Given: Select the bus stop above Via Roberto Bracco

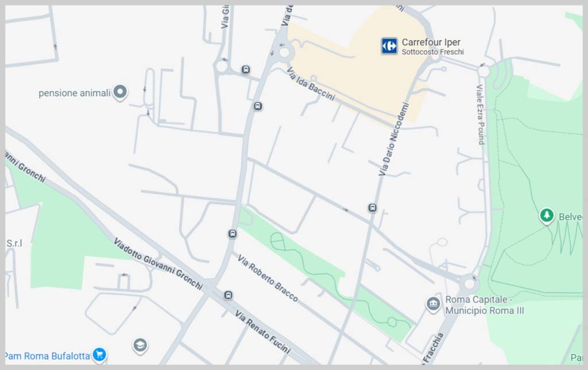Looking at the screenshot, I should (232, 233).
